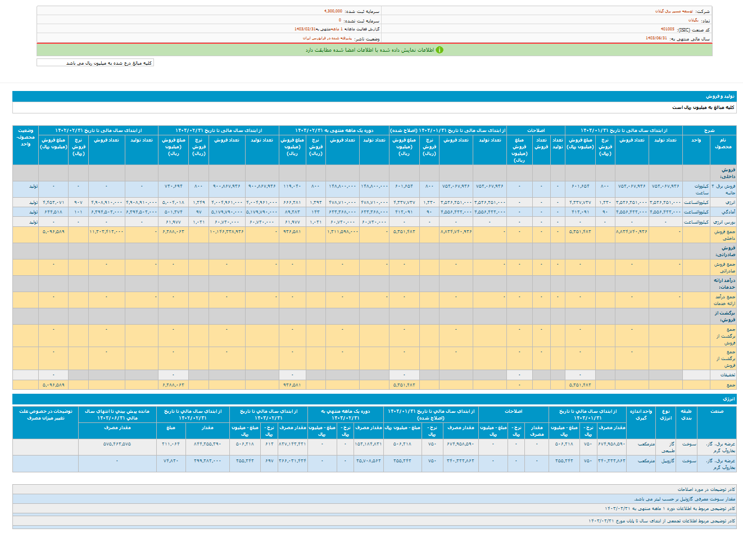Image resolution: width=743 pixels, height=560 pixels.
Task: Click the نام محصول column header
Action: click(723, 143)
